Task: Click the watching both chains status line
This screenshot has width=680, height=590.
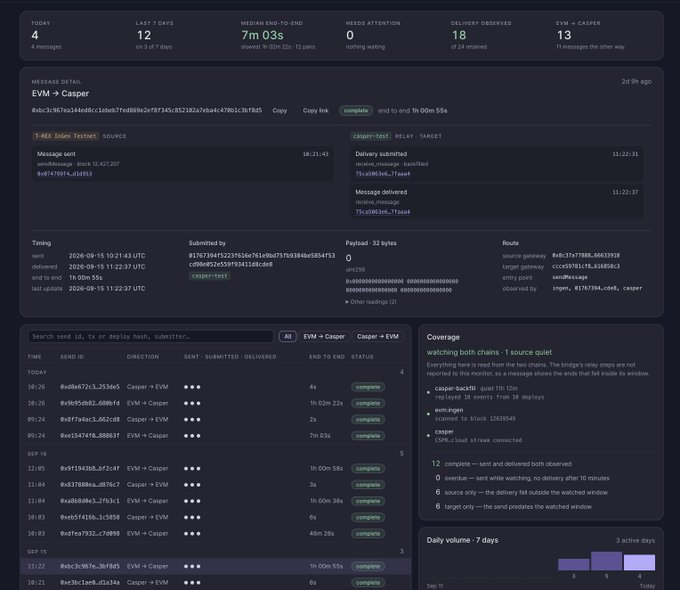Action: tap(489, 352)
